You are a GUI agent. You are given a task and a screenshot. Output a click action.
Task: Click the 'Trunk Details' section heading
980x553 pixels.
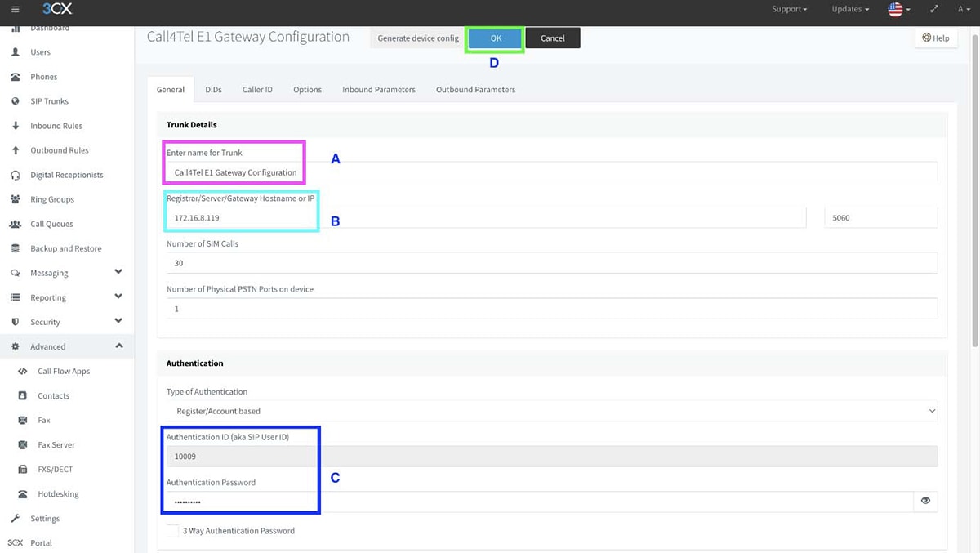[192, 125]
